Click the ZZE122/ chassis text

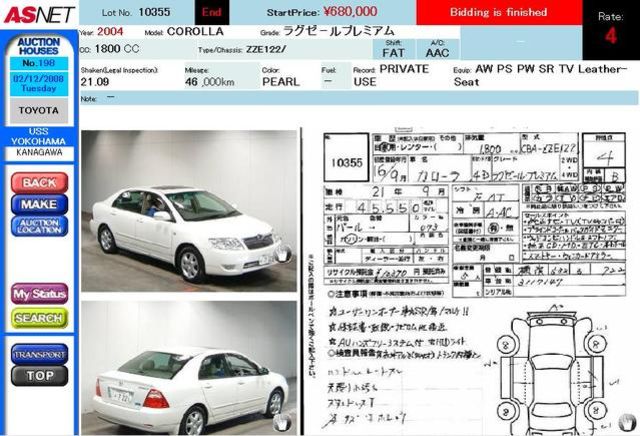(x=266, y=50)
